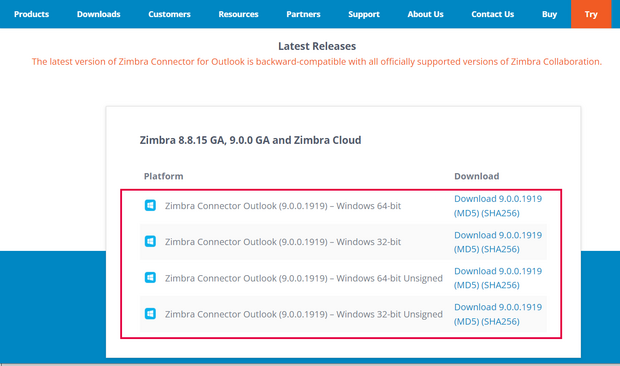Open the Customers menu
The image size is (620, 366).
[x=169, y=14]
